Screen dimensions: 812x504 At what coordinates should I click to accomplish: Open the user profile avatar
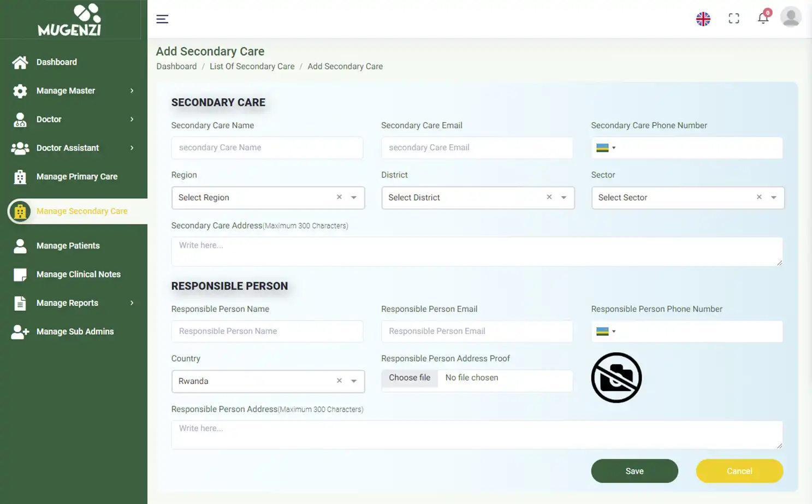point(790,17)
